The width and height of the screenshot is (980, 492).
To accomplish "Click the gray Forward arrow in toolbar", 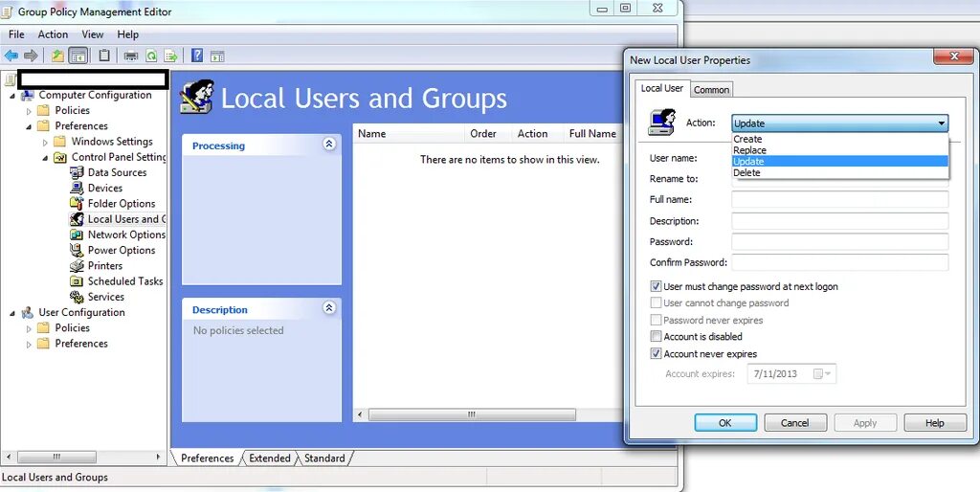I will tap(31, 56).
